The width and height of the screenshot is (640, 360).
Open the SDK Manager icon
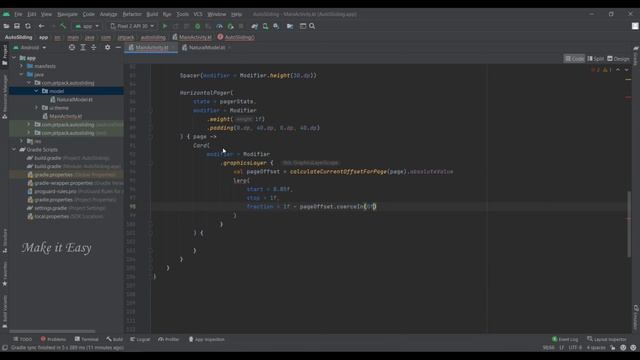pyautogui.click(x=276, y=26)
